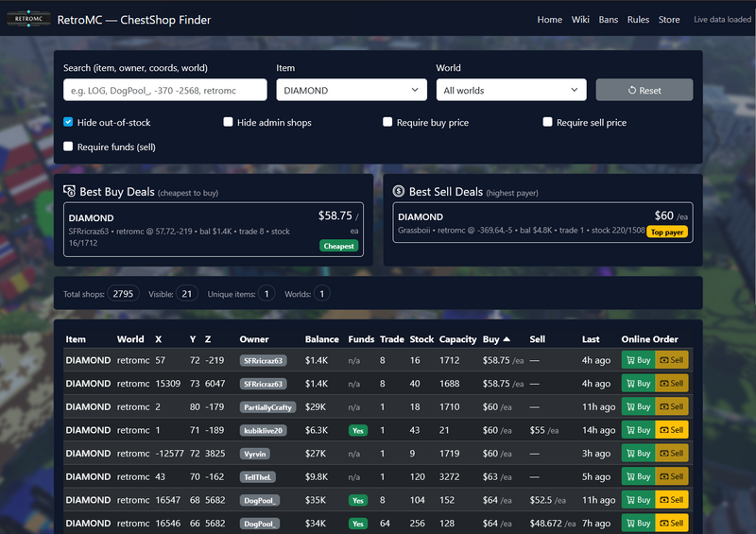Image resolution: width=756 pixels, height=534 pixels.
Task: Click the green Cheapest badge
Action: [339, 246]
